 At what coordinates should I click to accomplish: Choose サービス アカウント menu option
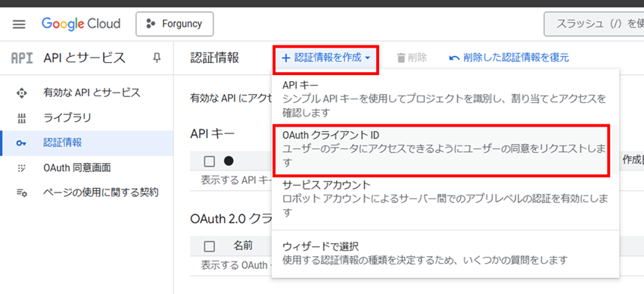coord(445,199)
